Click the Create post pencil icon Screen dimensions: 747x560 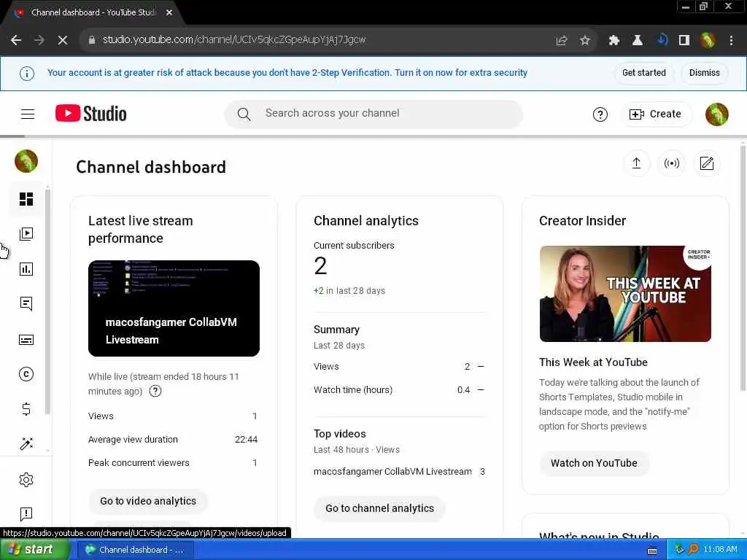click(x=706, y=163)
